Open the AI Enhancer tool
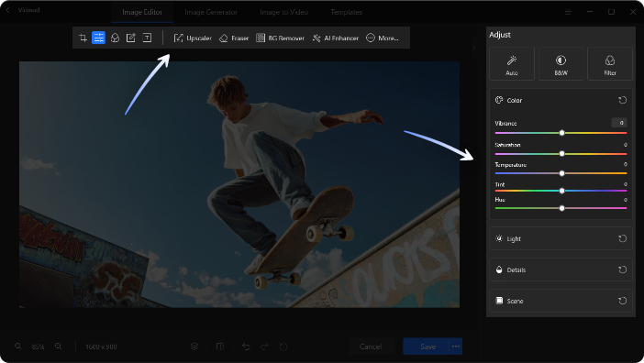This screenshot has width=644, height=363. (335, 38)
